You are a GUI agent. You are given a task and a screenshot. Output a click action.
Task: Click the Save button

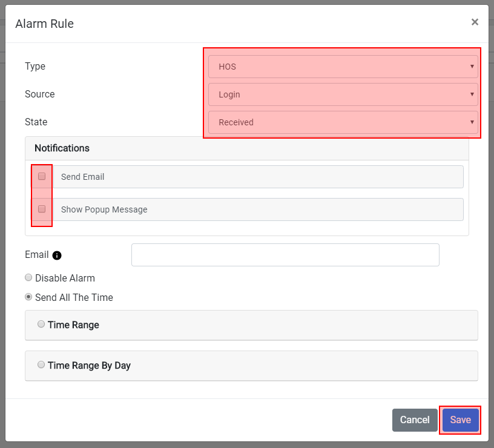click(x=460, y=420)
